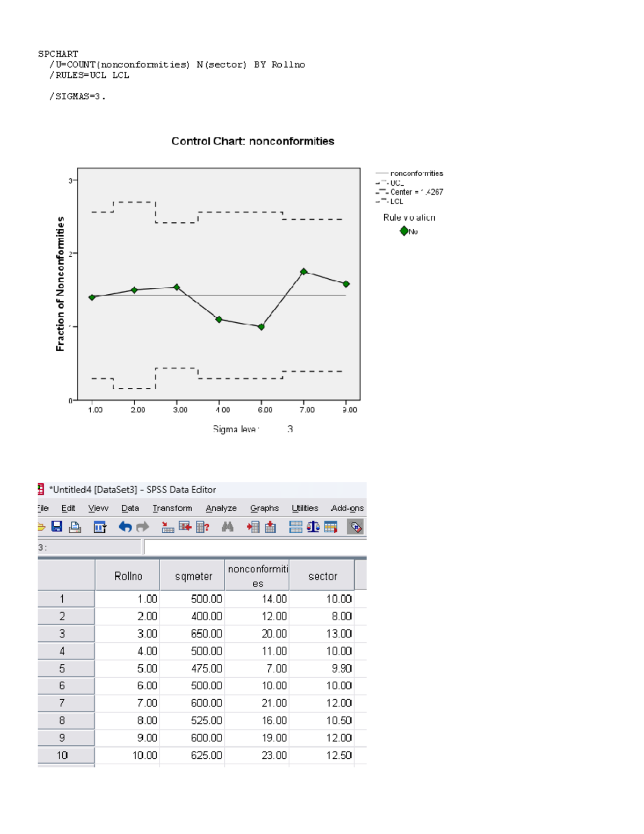Open the Transform menu
644x834 pixels.
coord(172,508)
